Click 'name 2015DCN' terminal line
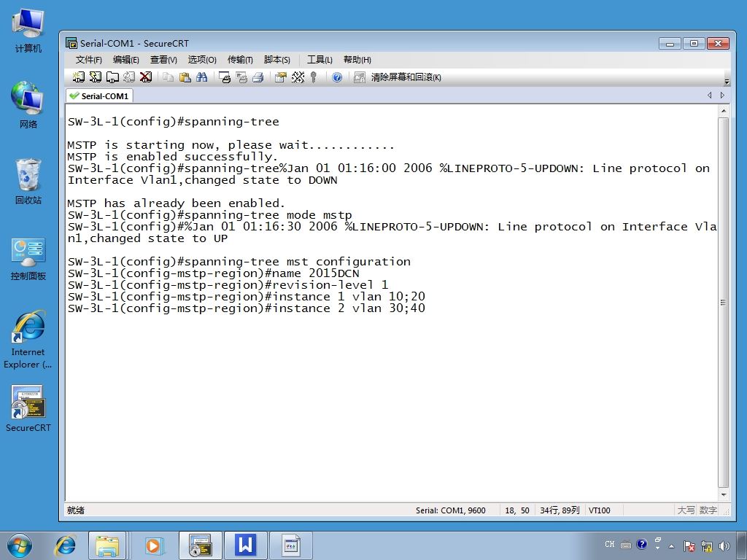The width and height of the screenshot is (747, 560). [214, 273]
